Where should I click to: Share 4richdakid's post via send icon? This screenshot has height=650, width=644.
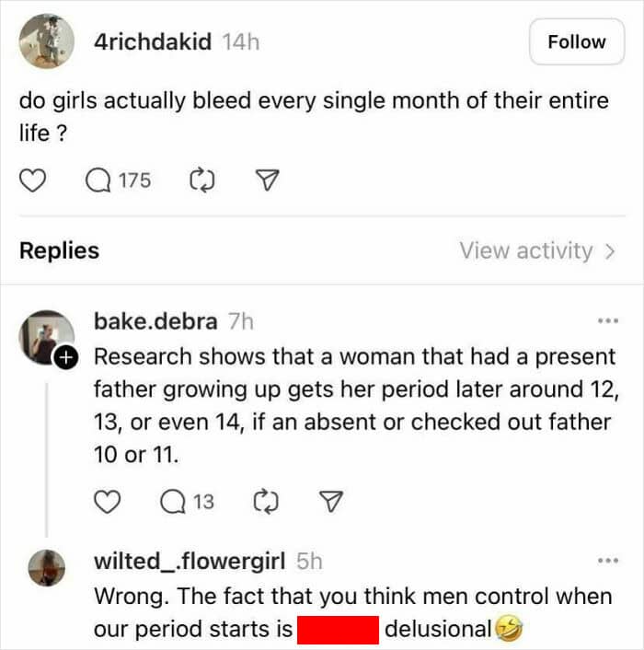265,180
